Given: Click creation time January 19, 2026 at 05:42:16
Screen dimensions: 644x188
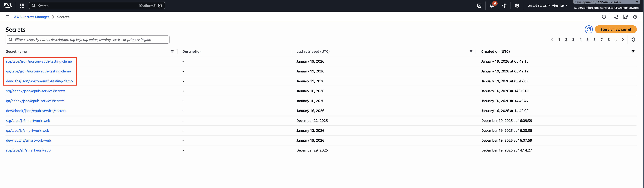Looking at the screenshot, I should [505, 61].
